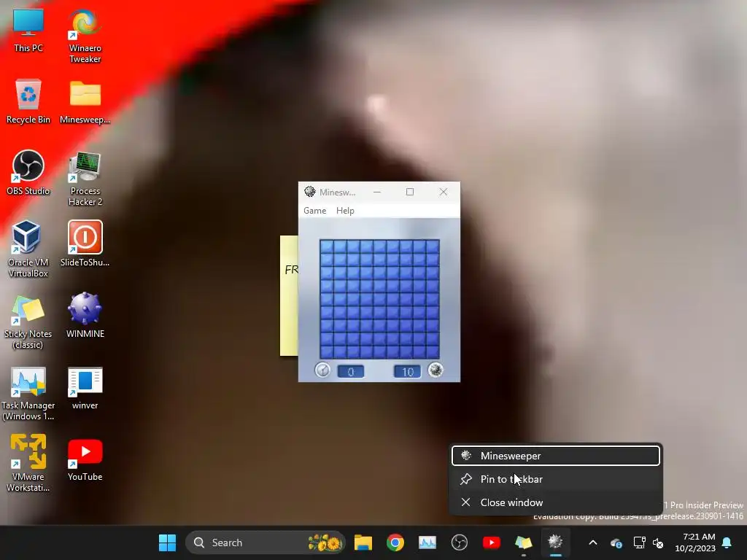Select the Minesweeper folder on desktop
Screen dimensions: 747x560
[x=85, y=101]
